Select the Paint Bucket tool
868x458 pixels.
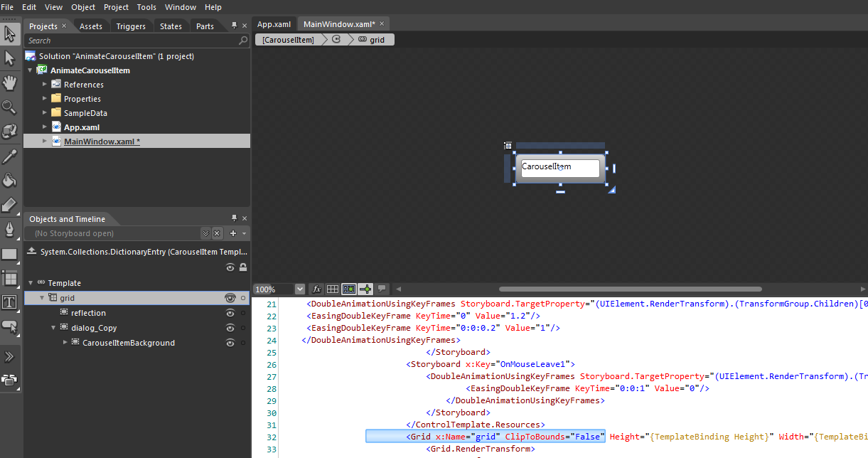coord(10,180)
